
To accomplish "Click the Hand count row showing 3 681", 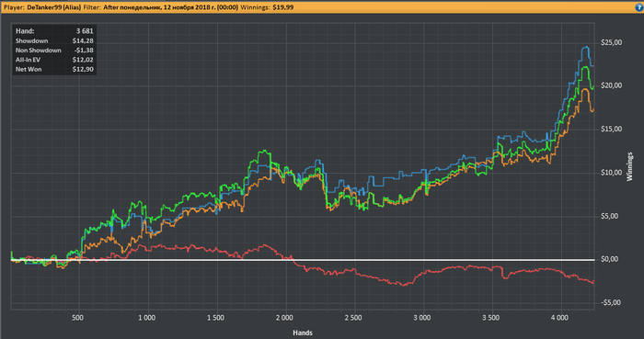I will tap(54, 30).
